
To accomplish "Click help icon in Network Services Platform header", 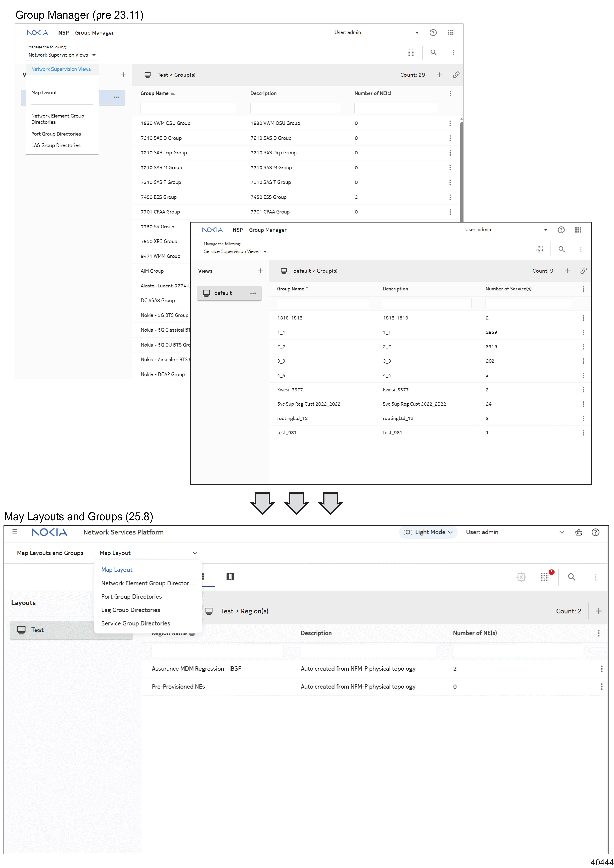I will tap(595, 532).
